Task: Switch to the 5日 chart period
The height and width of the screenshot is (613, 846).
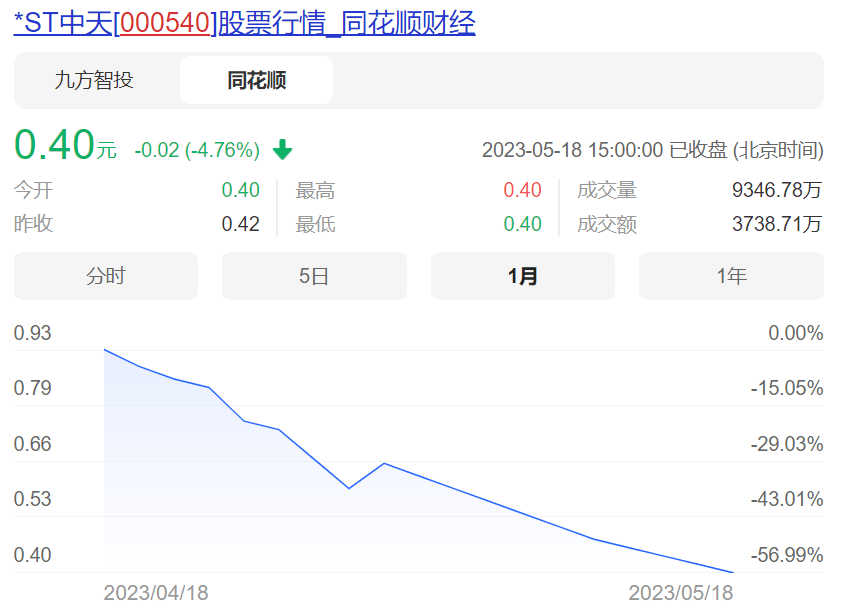Action: point(313,275)
